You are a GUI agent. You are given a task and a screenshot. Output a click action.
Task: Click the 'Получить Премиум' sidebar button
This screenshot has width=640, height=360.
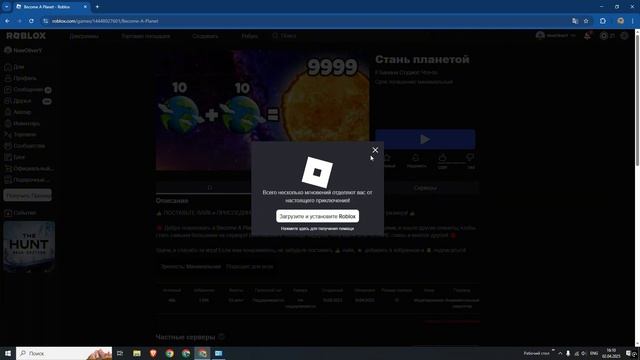[28, 196]
